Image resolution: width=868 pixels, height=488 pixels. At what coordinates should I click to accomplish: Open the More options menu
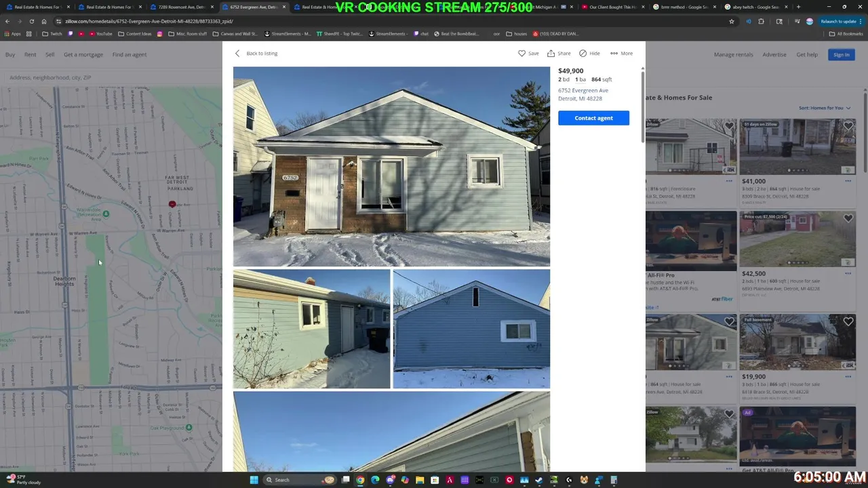tap(621, 53)
